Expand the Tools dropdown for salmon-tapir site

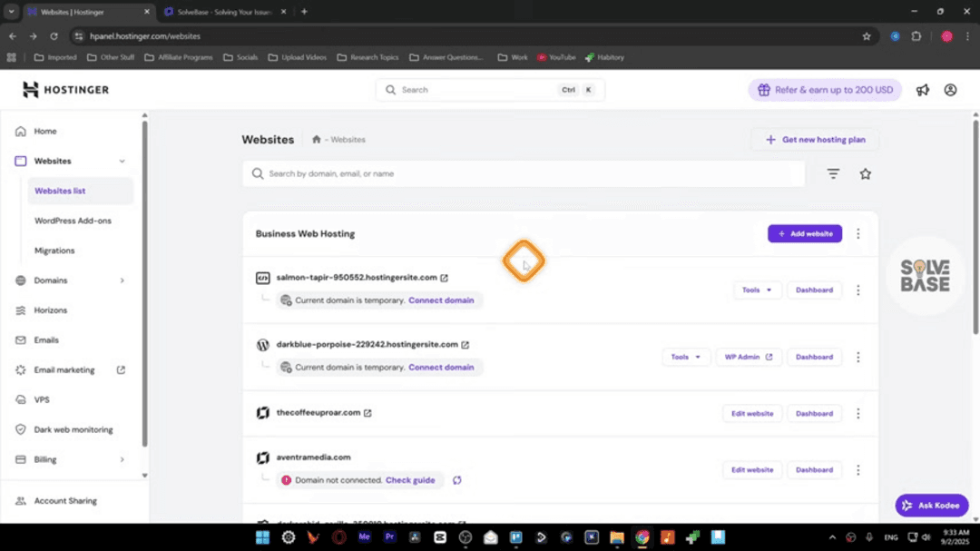click(756, 290)
